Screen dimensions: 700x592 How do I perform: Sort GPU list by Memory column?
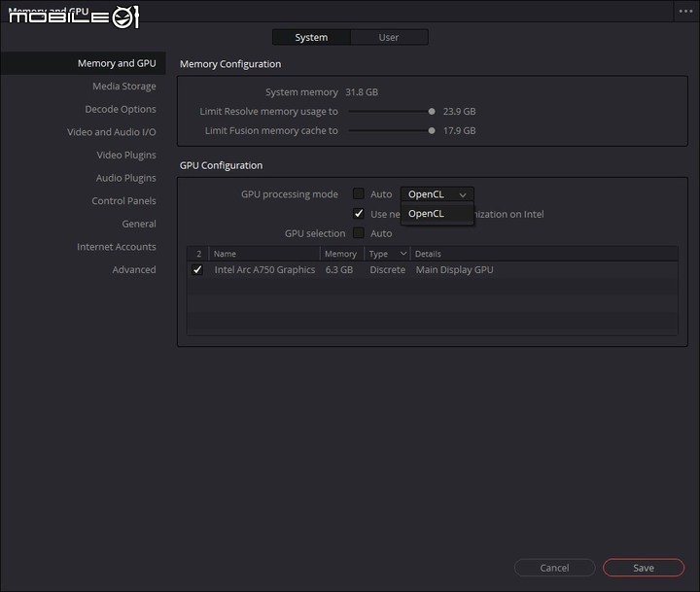[342, 254]
